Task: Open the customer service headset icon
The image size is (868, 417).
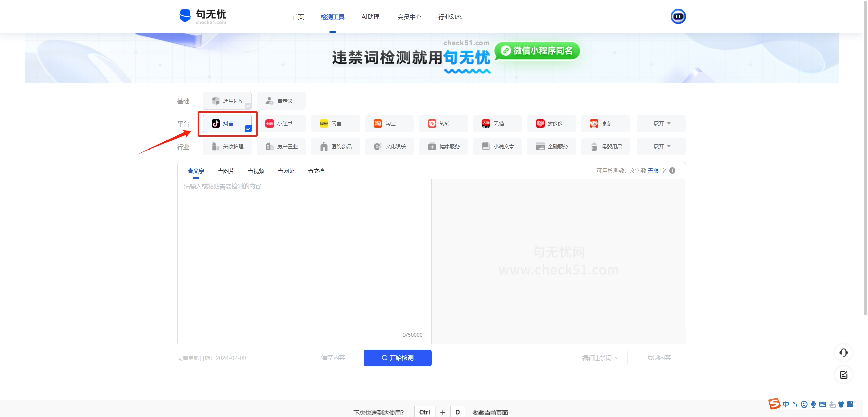Action: pos(844,353)
